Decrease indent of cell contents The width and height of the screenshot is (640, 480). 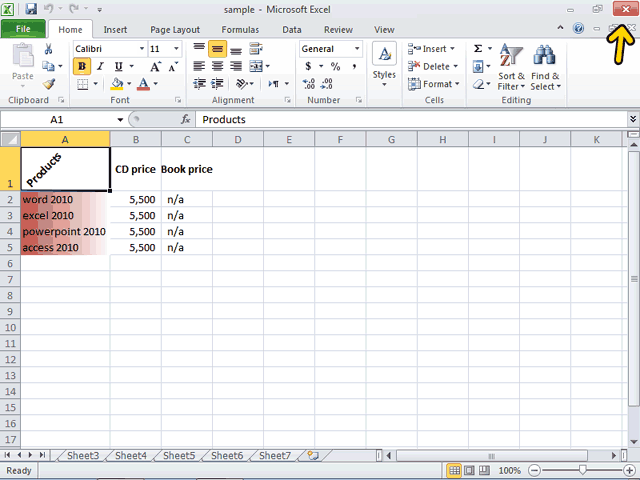click(x=199, y=84)
